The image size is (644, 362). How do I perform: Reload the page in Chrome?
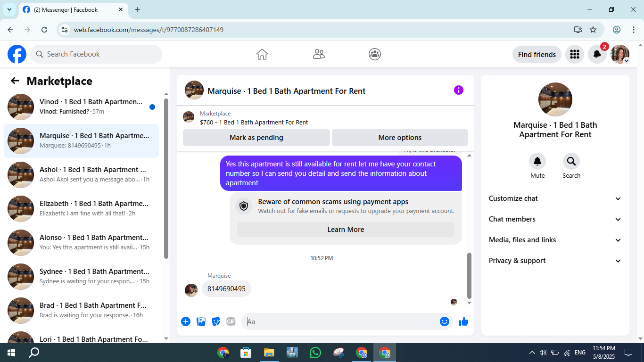(44, 30)
